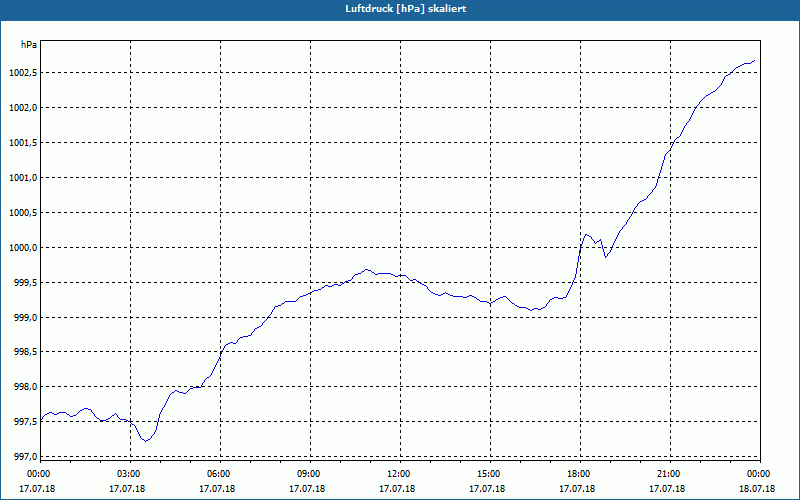Viewport: 800px width, 500px height.
Task: Pick the 1000,0 pressure label
Action: [23, 247]
